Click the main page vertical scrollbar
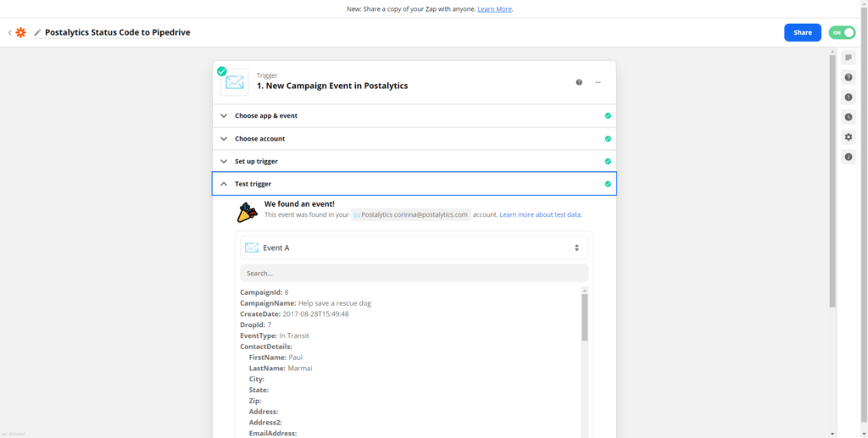Viewport: 868px width, 438px height. point(832,180)
